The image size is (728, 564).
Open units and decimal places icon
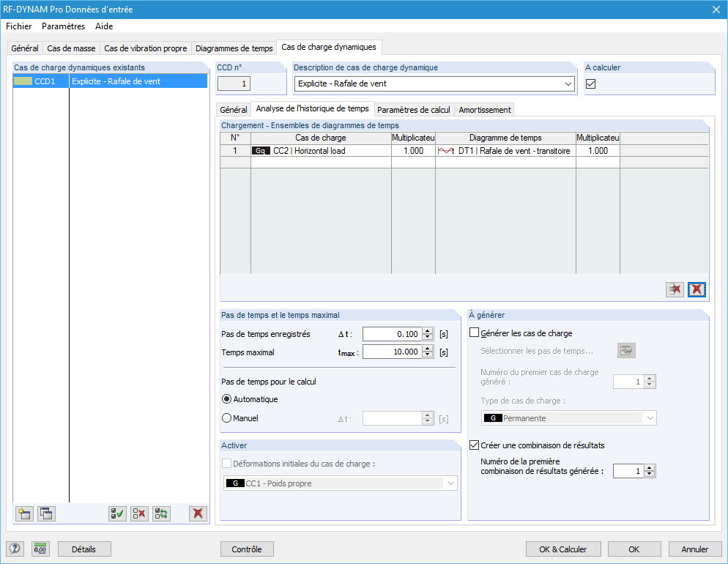[x=40, y=549]
